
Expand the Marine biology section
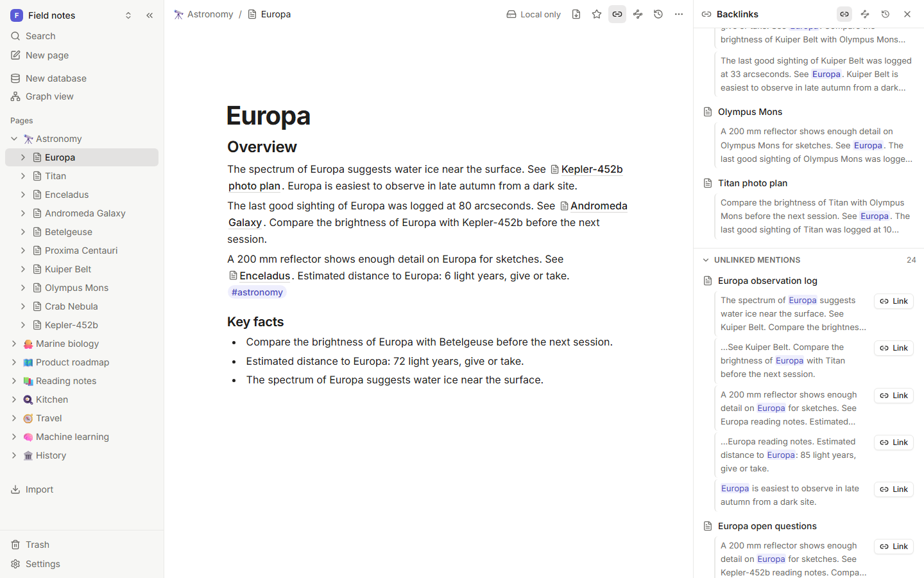(x=14, y=344)
